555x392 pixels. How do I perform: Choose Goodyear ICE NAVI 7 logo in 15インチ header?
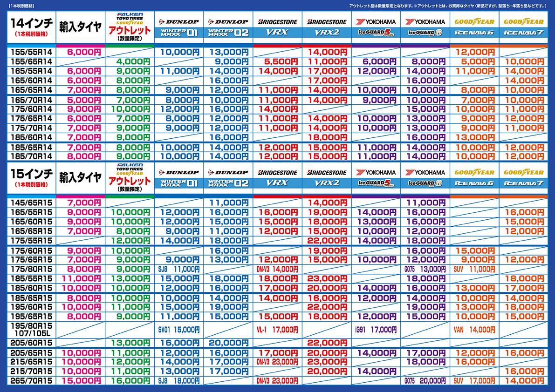click(523, 178)
